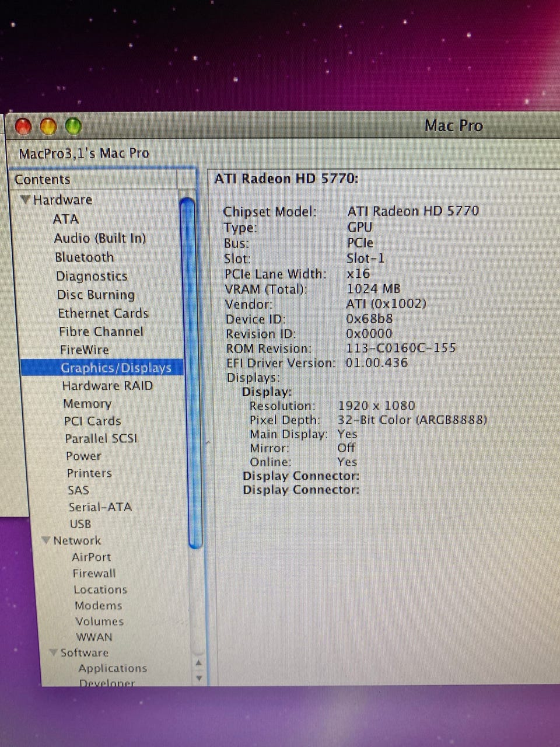Select Ethernet Cards entry
Viewport: 560px width, 747px height.
click(103, 313)
